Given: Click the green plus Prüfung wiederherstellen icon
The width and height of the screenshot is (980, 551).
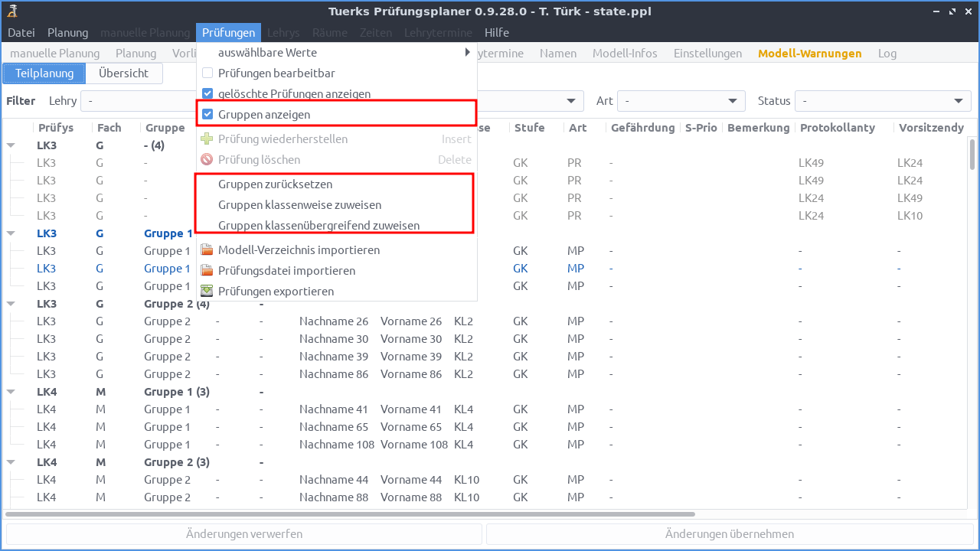Looking at the screenshot, I should coord(207,139).
